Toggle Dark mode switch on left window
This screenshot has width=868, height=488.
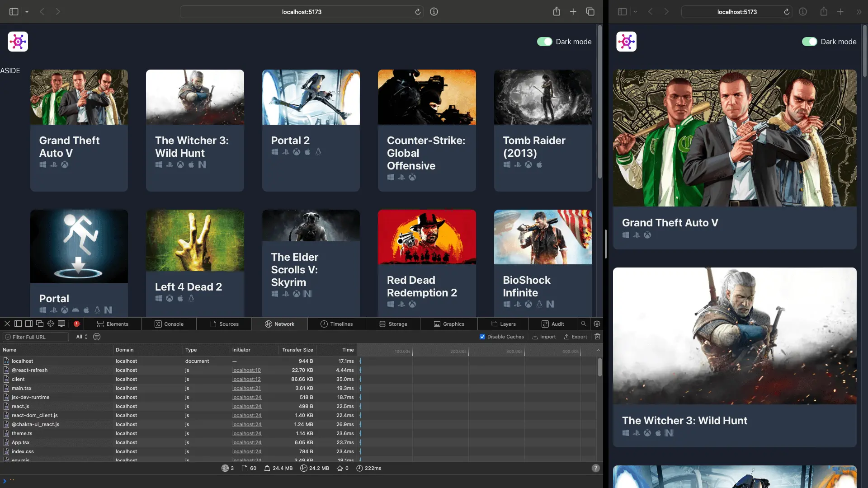[544, 42]
